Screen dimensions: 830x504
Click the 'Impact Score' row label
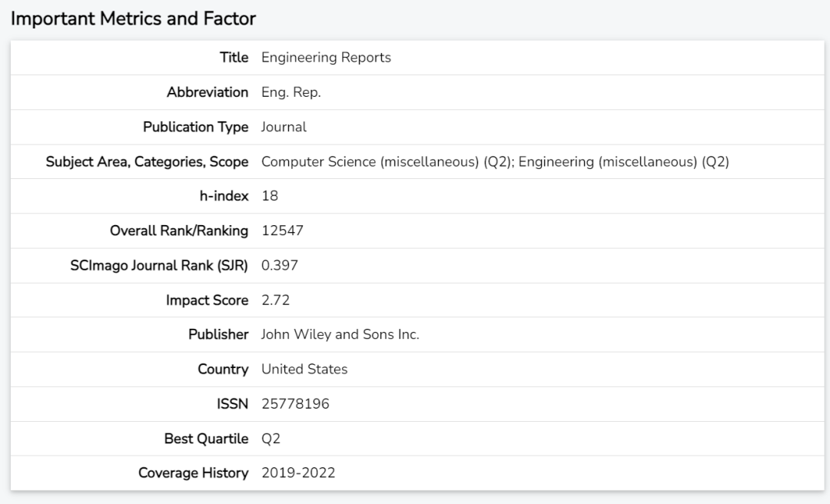pyautogui.click(x=207, y=300)
